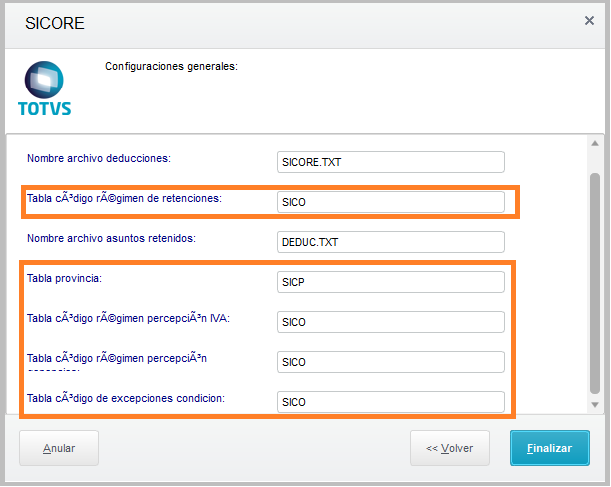611x487 pixels.
Task: Click the TOTVS logo
Action: pyautogui.click(x=44, y=89)
